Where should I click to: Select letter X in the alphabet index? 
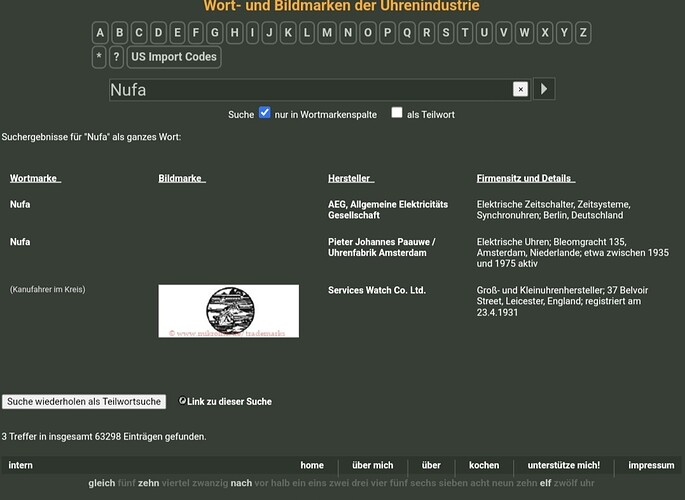[545, 33]
